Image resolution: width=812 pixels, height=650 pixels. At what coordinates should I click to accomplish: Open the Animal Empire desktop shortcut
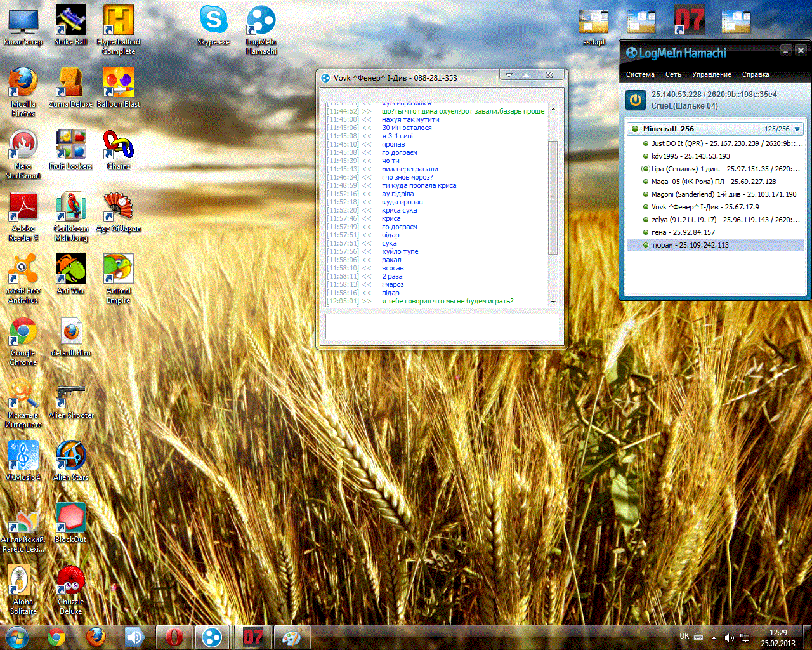(119, 279)
